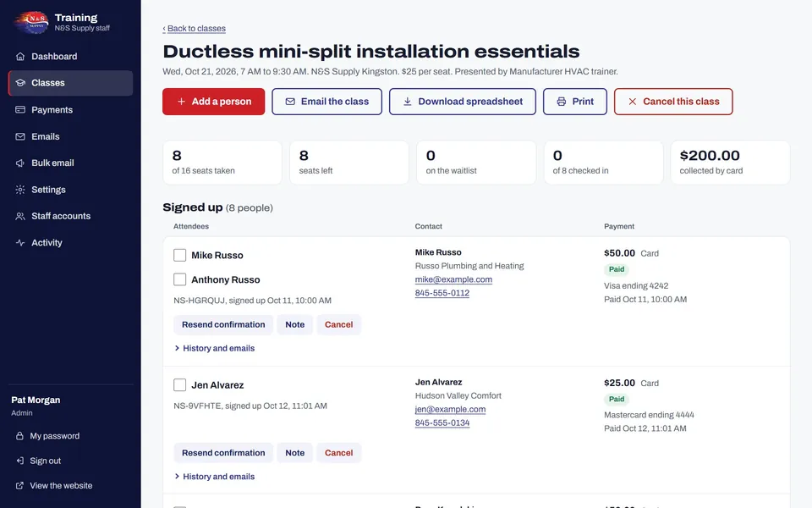The height and width of the screenshot is (508, 812).
Task: Follow the Back to classes link
Action: click(x=195, y=29)
